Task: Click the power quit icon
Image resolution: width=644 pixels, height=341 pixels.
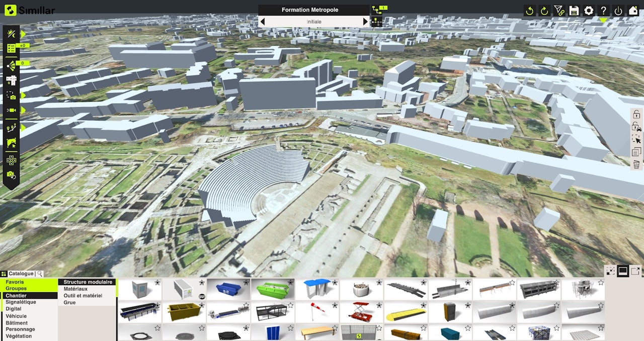Action: point(618,11)
